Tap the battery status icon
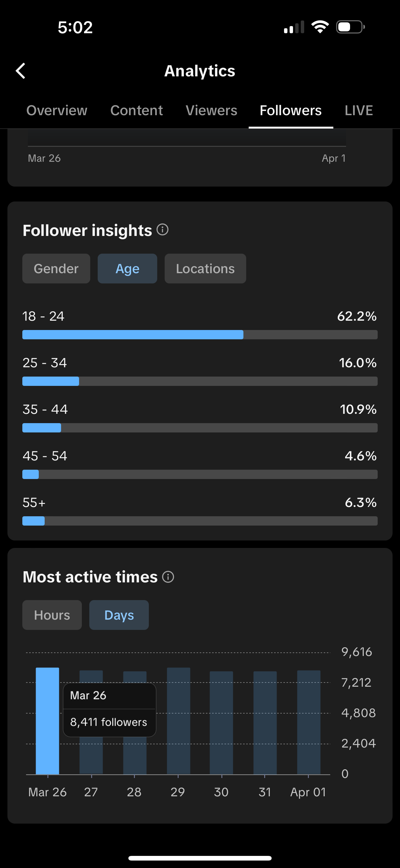The height and width of the screenshot is (868, 400). pyautogui.click(x=350, y=27)
